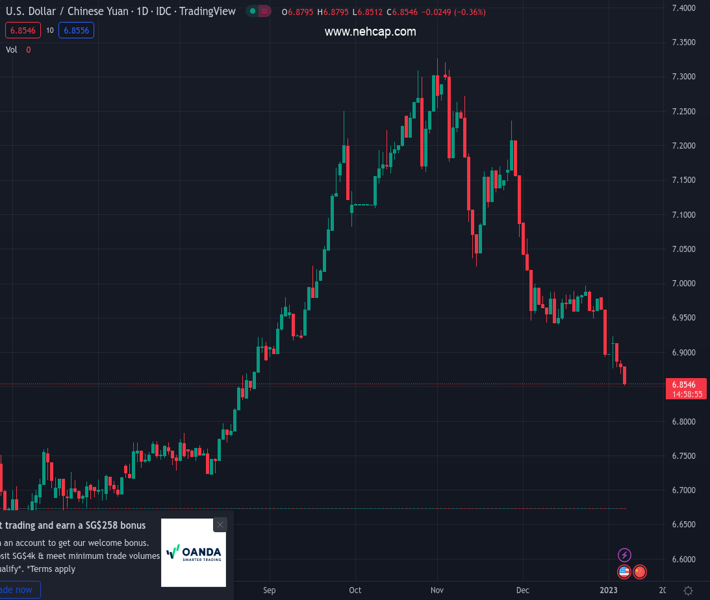
Task: Click the open value O6.8795 in header
Action: click(297, 12)
